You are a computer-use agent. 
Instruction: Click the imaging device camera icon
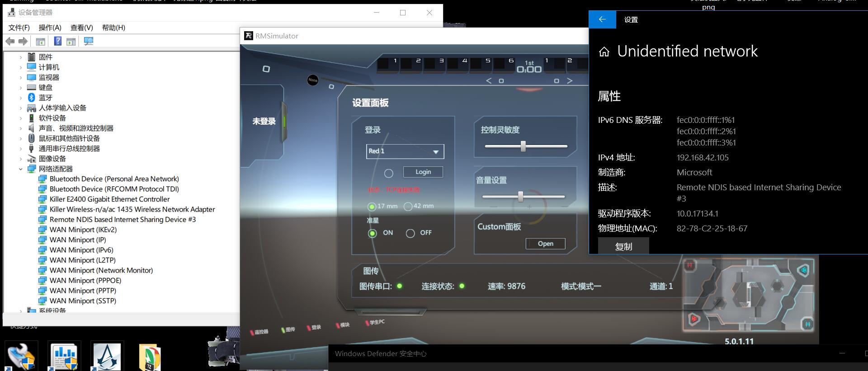click(x=31, y=159)
